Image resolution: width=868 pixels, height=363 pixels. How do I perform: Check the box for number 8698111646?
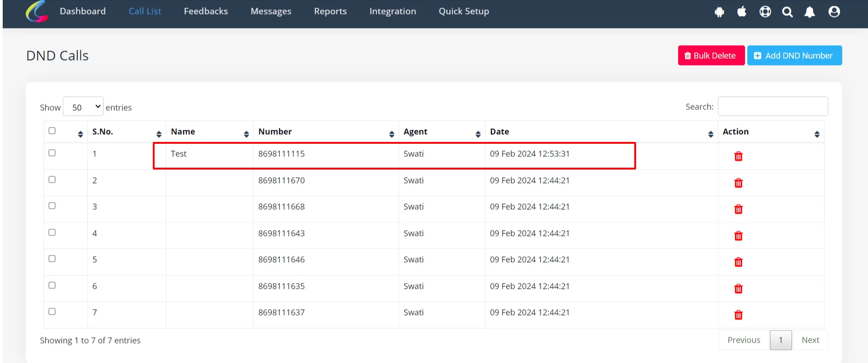[x=52, y=259]
